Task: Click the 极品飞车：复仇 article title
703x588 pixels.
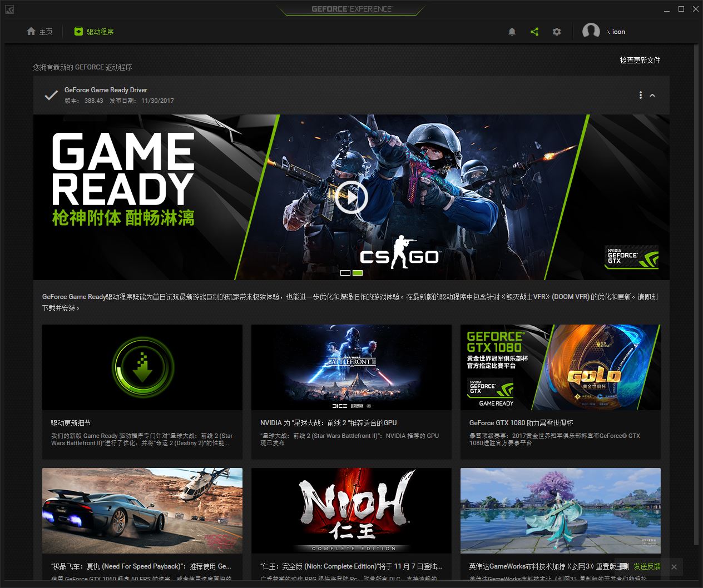Action: coord(141,566)
